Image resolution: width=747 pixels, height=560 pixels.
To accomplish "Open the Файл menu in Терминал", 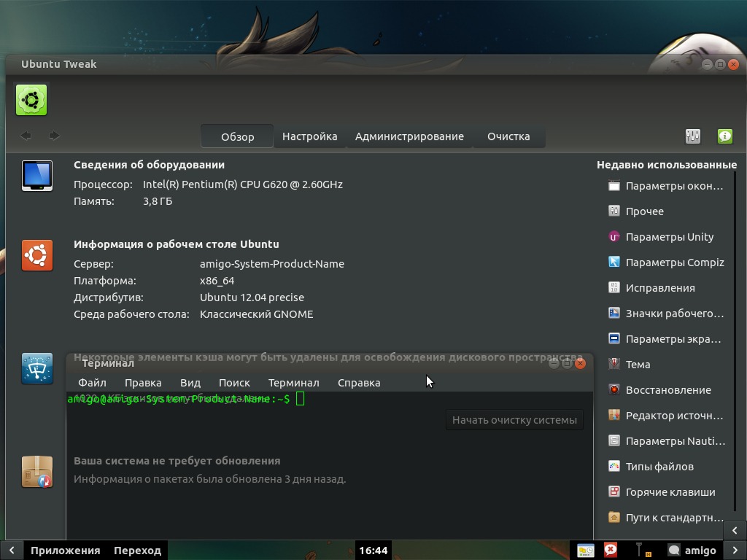I will (x=92, y=383).
